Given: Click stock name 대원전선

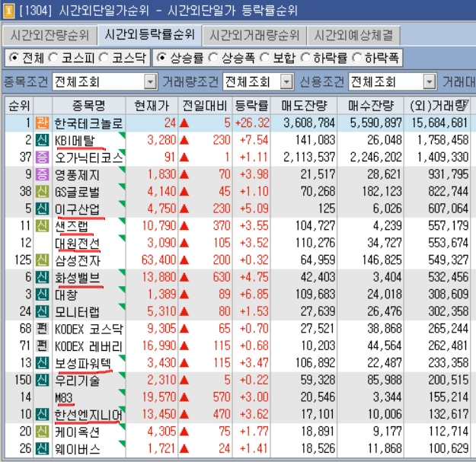Looking at the screenshot, I should click(78, 244).
